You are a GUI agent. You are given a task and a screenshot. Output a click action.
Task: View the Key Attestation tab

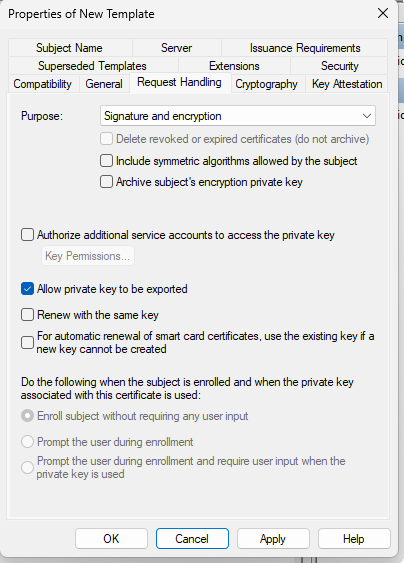(x=347, y=84)
